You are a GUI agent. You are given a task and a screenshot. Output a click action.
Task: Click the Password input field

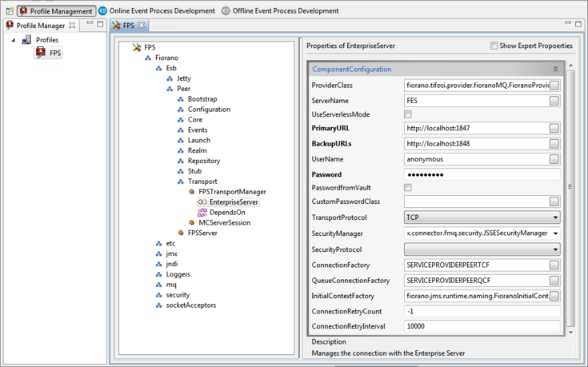(482, 174)
